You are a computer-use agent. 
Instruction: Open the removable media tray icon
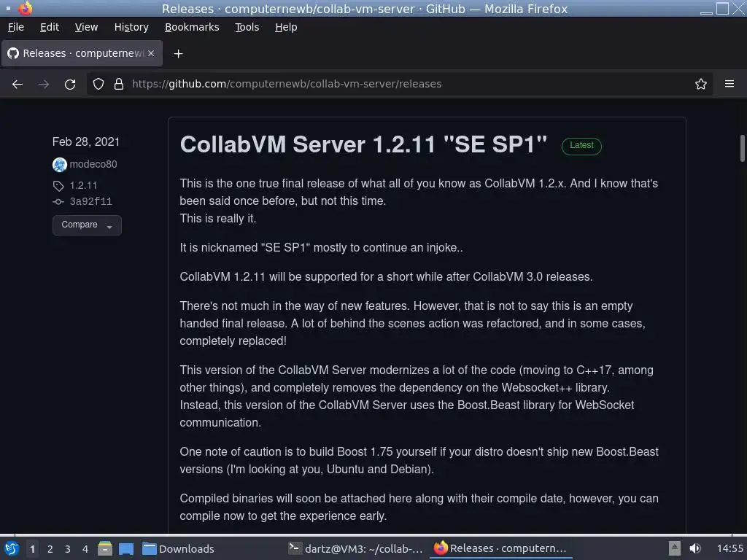pyautogui.click(x=675, y=548)
